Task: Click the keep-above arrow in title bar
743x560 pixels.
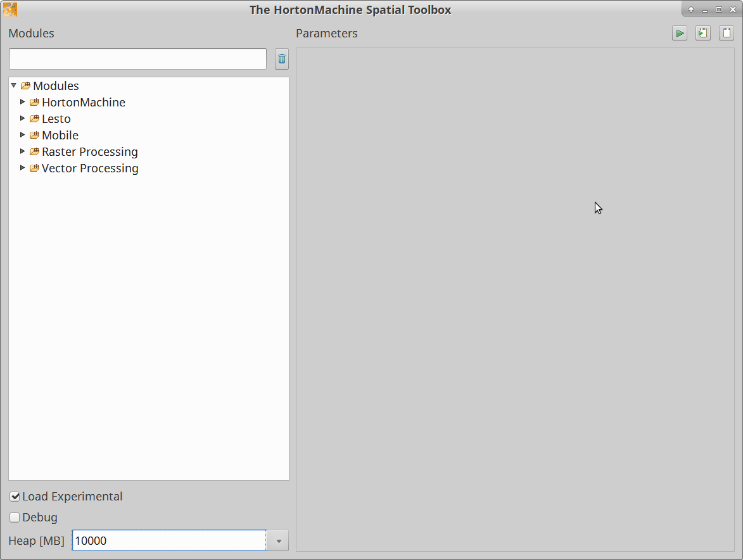Action: tap(691, 10)
